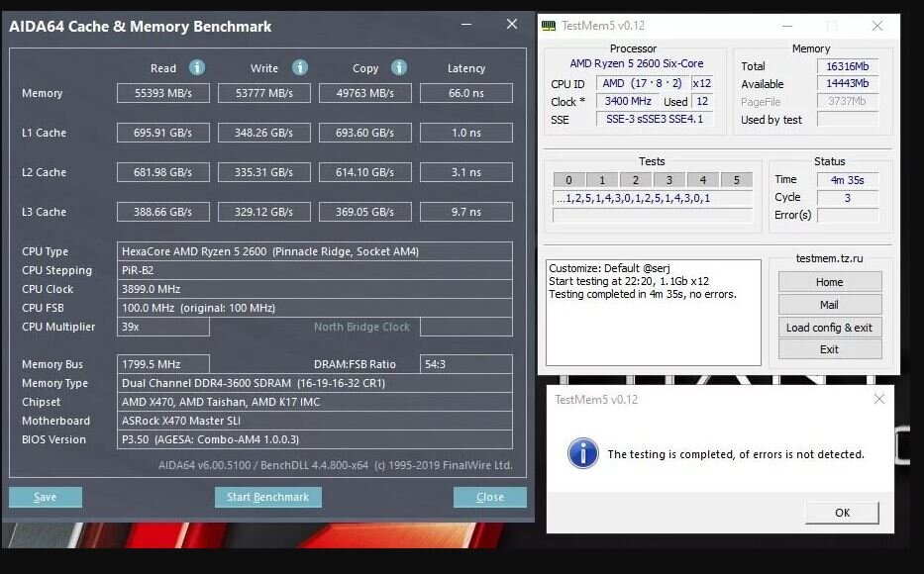
Task: Click the Cycle status value 3
Action: point(848,198)
